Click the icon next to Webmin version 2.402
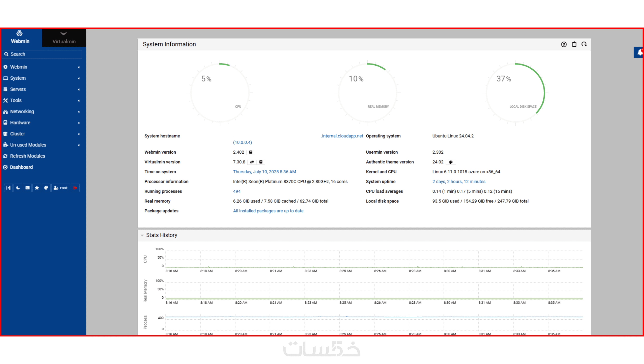Image resolution: width=644 pixels, height=364 pixels. pos(251,152)
